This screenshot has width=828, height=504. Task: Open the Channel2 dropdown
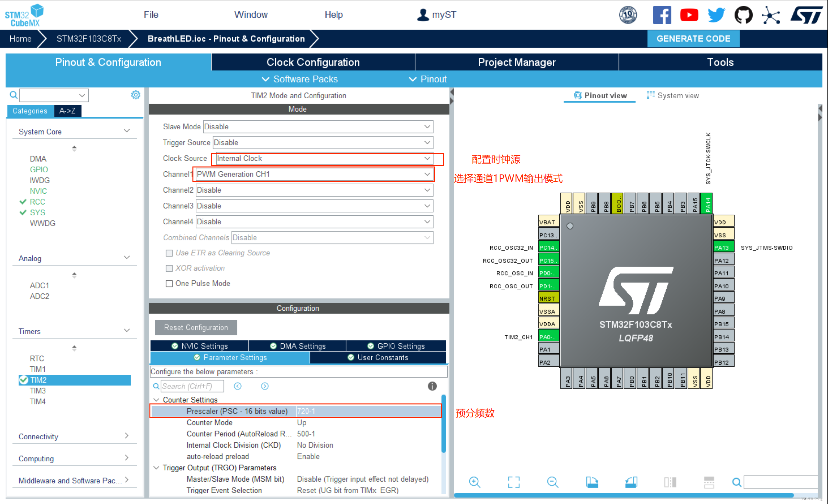pyautogui.click(x=314, y=190)
